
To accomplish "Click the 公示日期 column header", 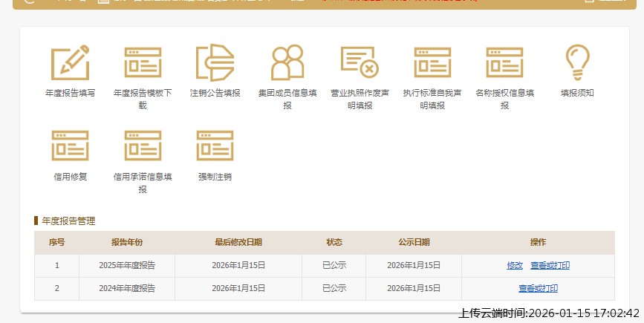I will click(414, 242).
